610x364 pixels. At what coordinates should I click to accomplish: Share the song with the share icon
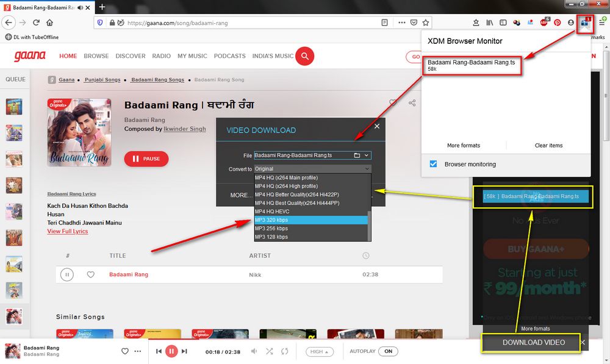pos(412,102)
